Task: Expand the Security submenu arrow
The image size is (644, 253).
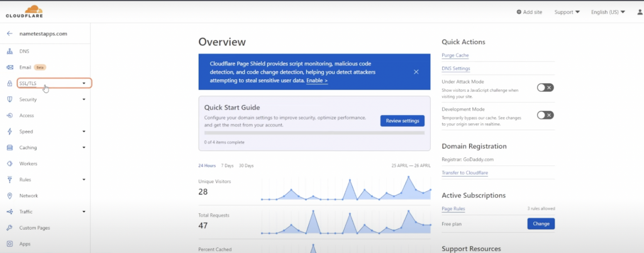Action: click(84, 99)
